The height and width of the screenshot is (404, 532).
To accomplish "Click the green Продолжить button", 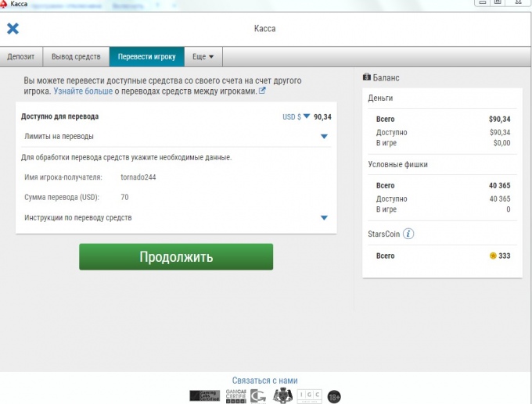I will [176, 257].
